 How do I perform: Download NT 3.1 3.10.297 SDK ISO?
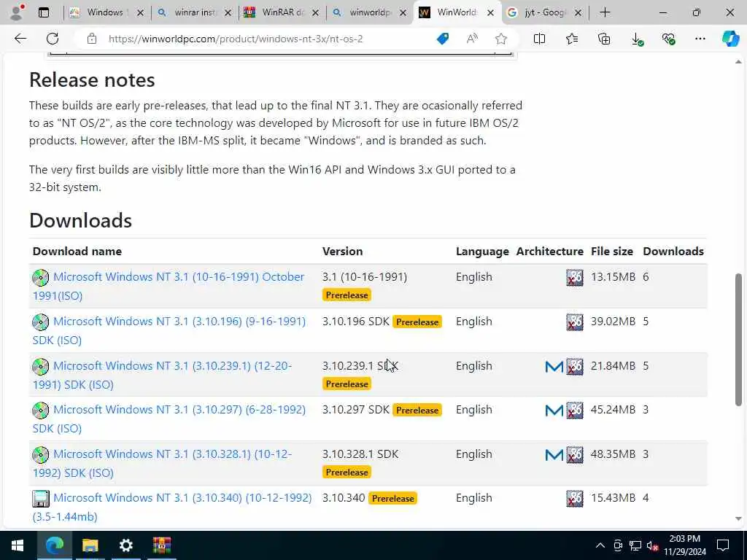tap(169, 419)
